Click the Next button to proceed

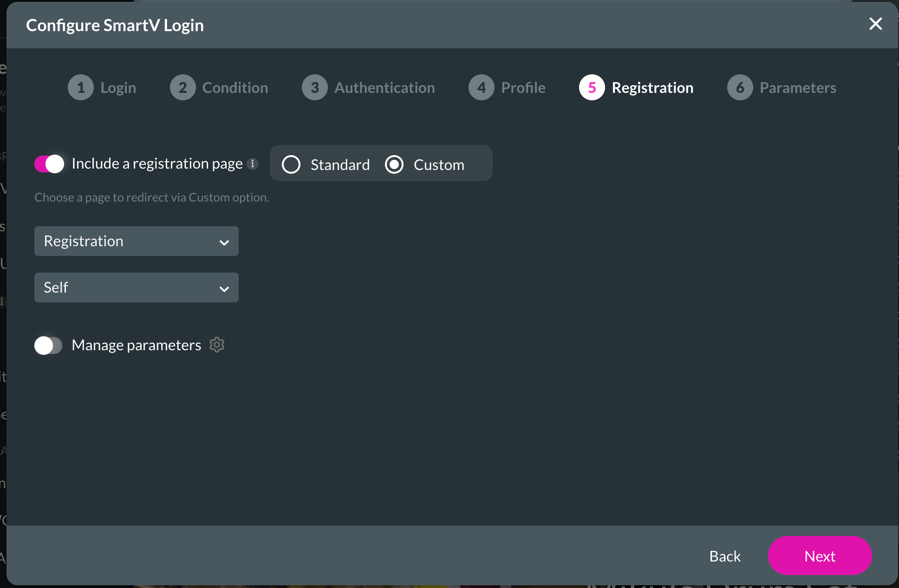click(820, 556)
